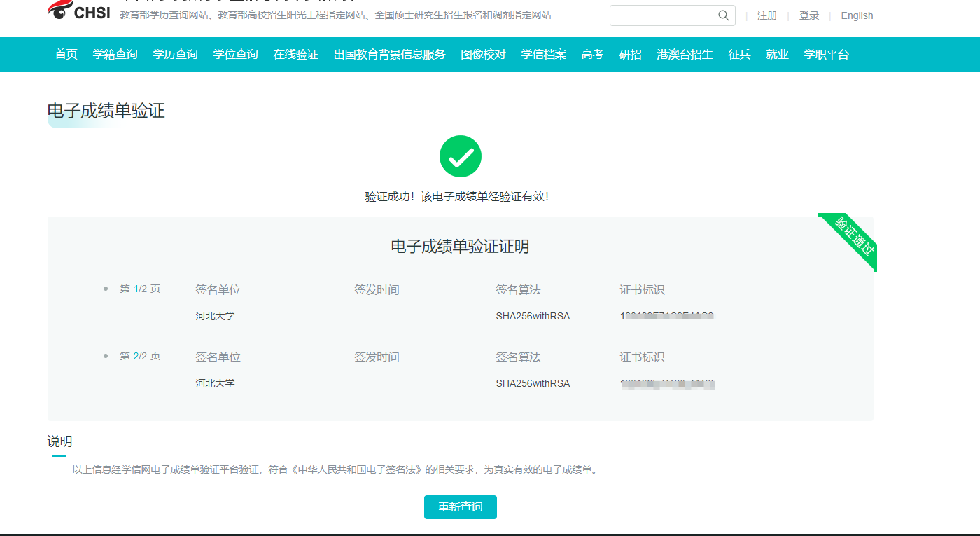Open 学籍查询 menu item

click(x=115, y=55)
